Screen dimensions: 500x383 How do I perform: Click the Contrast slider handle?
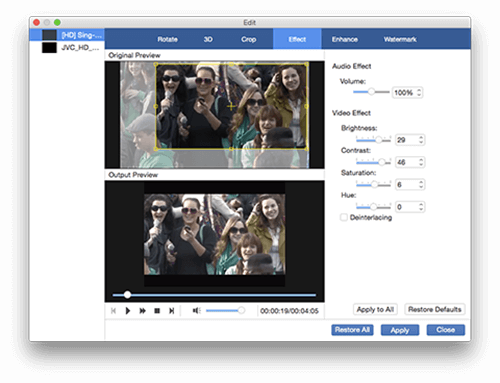coord(382,162)
